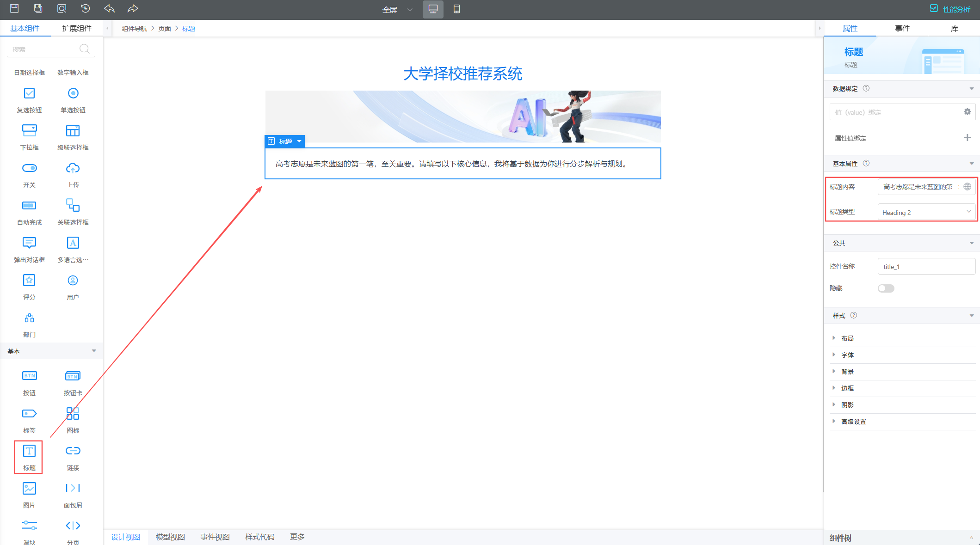Click the 页面 breadcrumb link
The image size is (980, 545).
[x=164, y=29]
